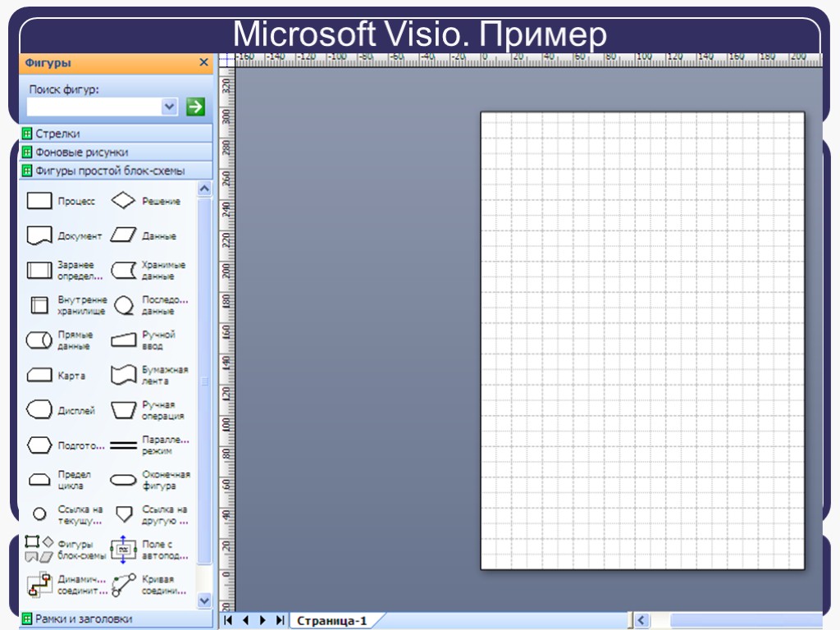The height and width of the screenshot is (630, 840).
Task: Choose the Кривая соедини... connector
Action: 124,584
